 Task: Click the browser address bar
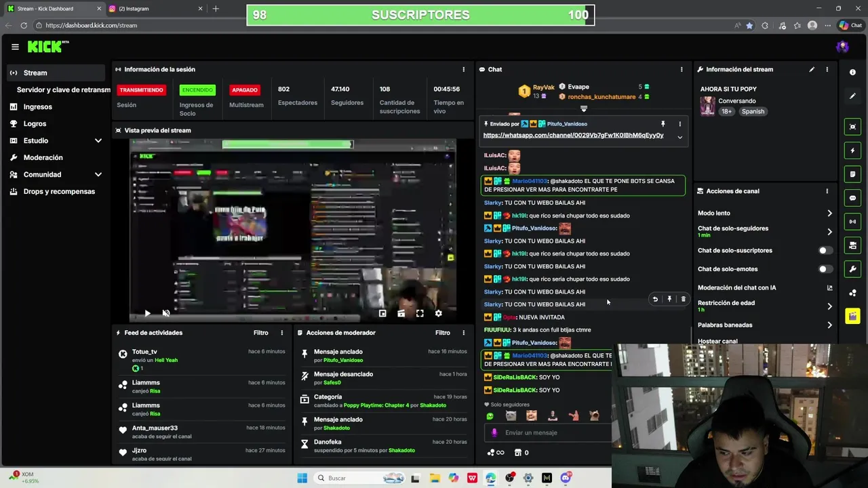[380, 25]
